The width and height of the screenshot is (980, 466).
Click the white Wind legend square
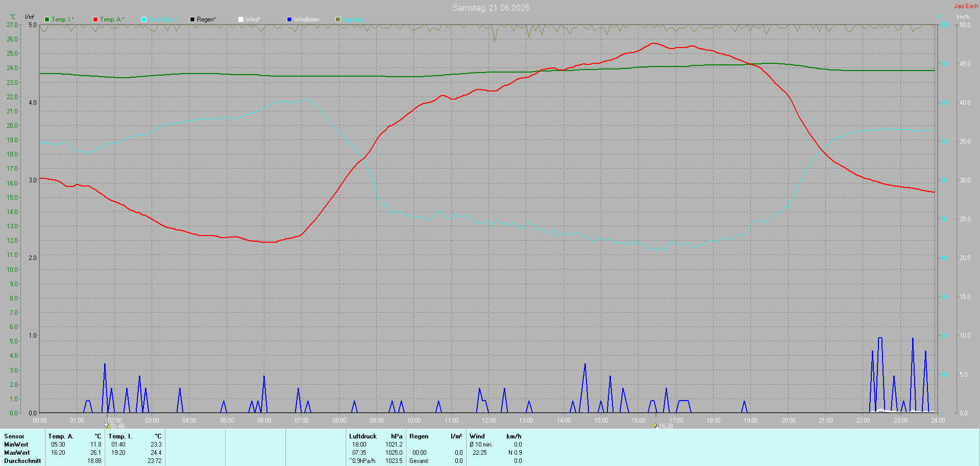[241, 19]
